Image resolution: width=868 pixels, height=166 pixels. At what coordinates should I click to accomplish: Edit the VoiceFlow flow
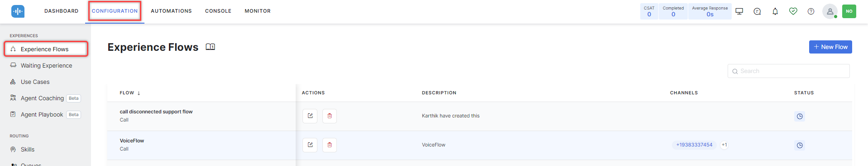pos(310,145)
